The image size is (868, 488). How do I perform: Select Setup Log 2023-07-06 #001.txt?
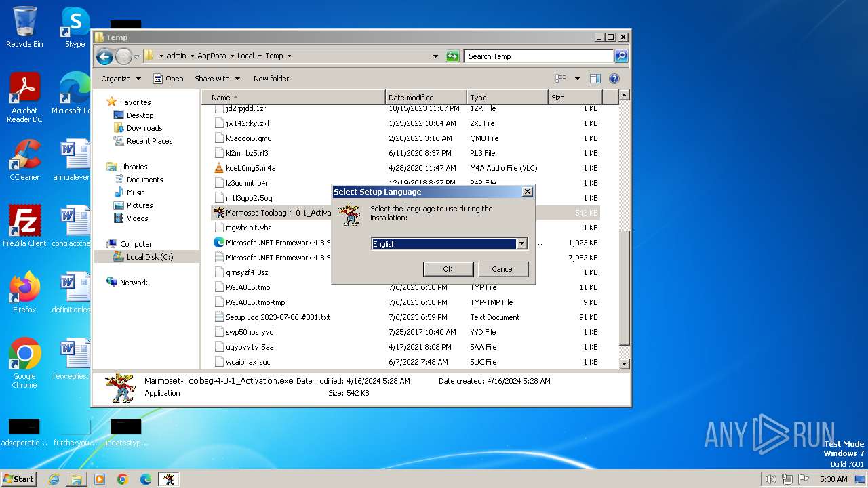(278, 317)
